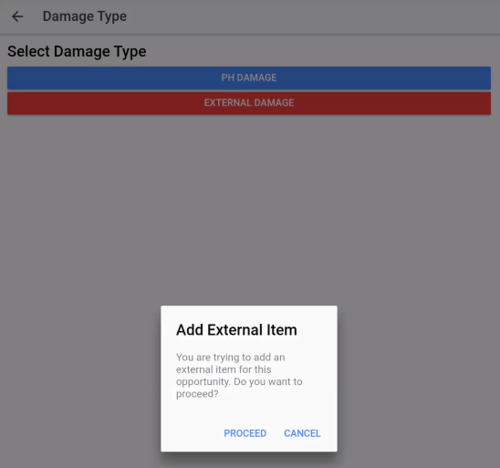
Task: Select the red EXTERNAL DAMAGE button
Action: pyautogui.click(x=249, y=103)
